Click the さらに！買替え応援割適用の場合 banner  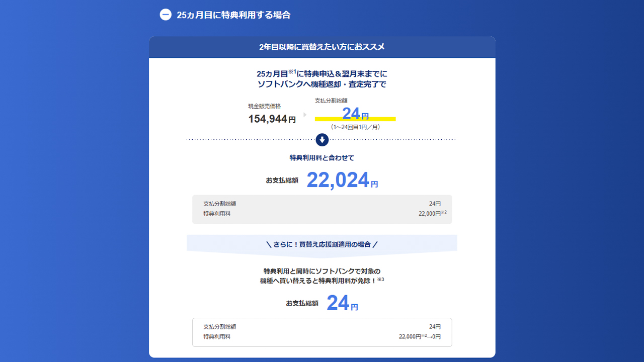322,244
